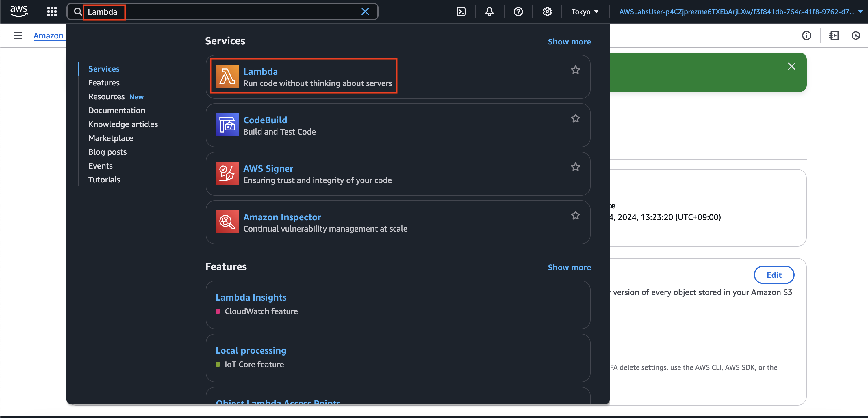Click the 'CloudWatch feature' label
The image size is (868, 418).
pos(261,311)
